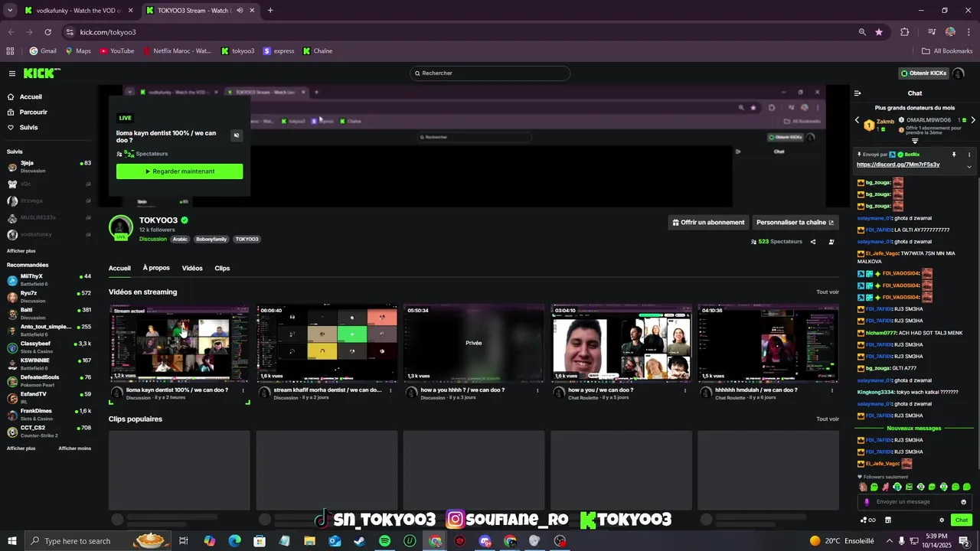Click the channel points infinity icon

[868, 520]
